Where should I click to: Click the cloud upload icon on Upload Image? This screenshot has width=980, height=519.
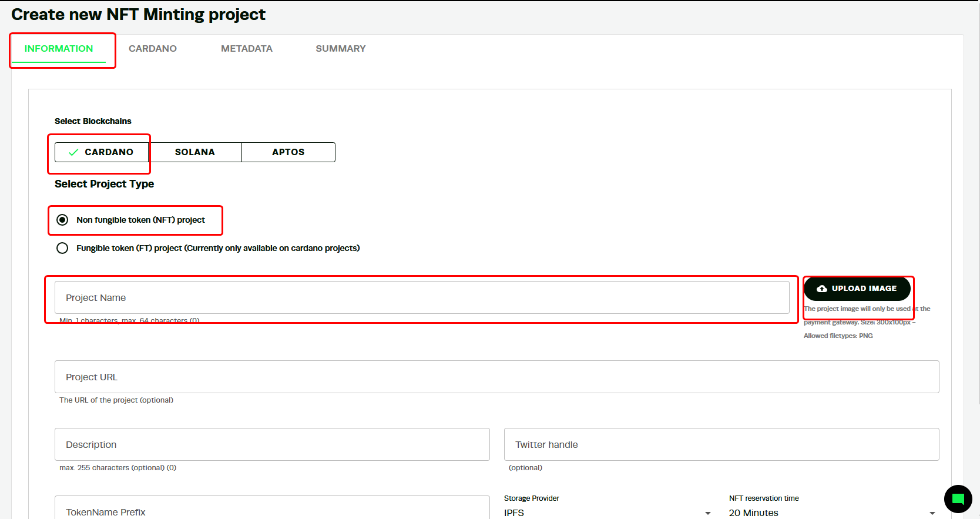(822, 289)
